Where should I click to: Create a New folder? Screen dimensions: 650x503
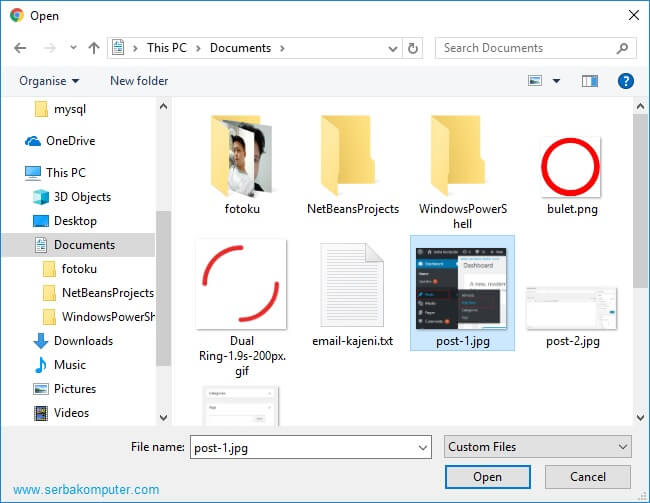(139, 81)
